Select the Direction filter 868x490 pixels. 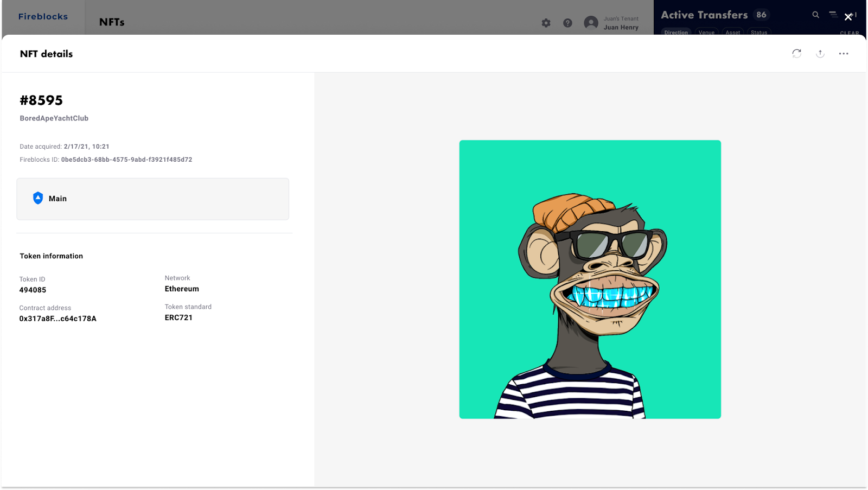click(x=676, y=32)
